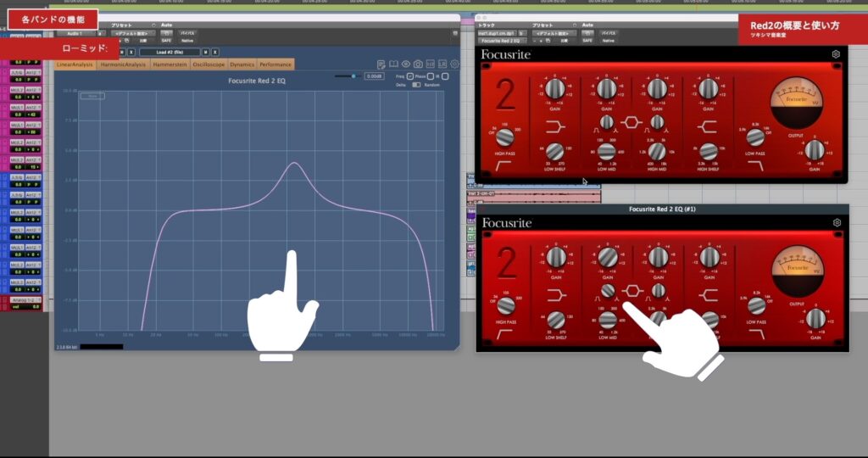This screenshot has height=458, width=868.
Task: Click copy settings icon in right plugin header
Action: click(548, 41)
